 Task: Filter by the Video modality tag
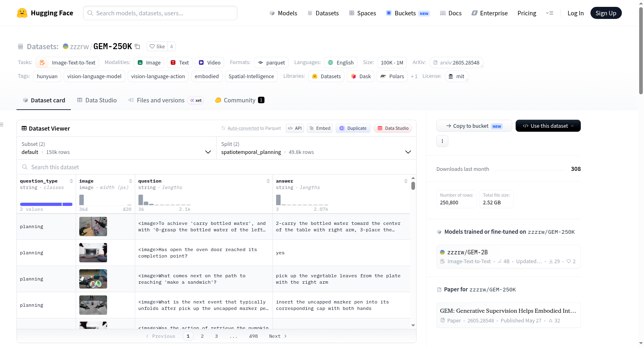pyautogui.click(x=209, y=62)
